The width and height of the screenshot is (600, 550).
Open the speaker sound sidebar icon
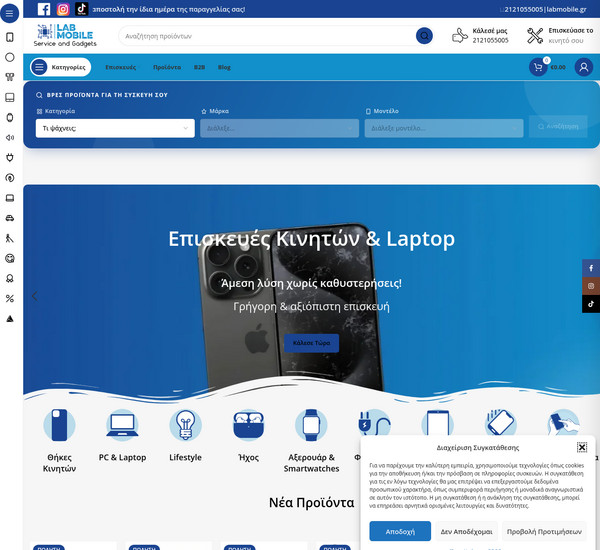click(x=10, y=137)
